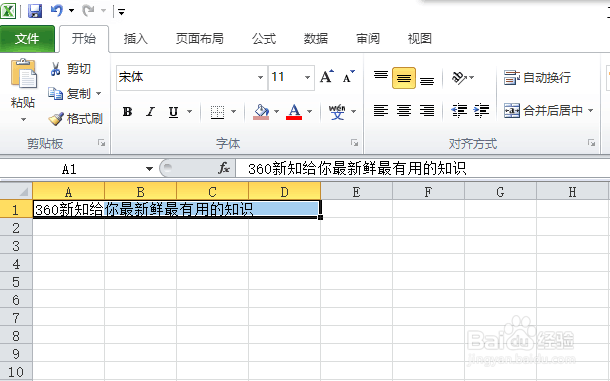Switch to the 视图 (View) tab
The height and width of the screenshot is (381, 610).
(419, 39)
